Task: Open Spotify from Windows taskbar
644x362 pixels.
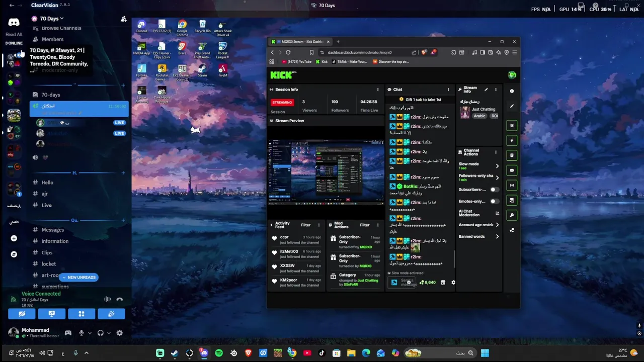Action: (219, 353)
